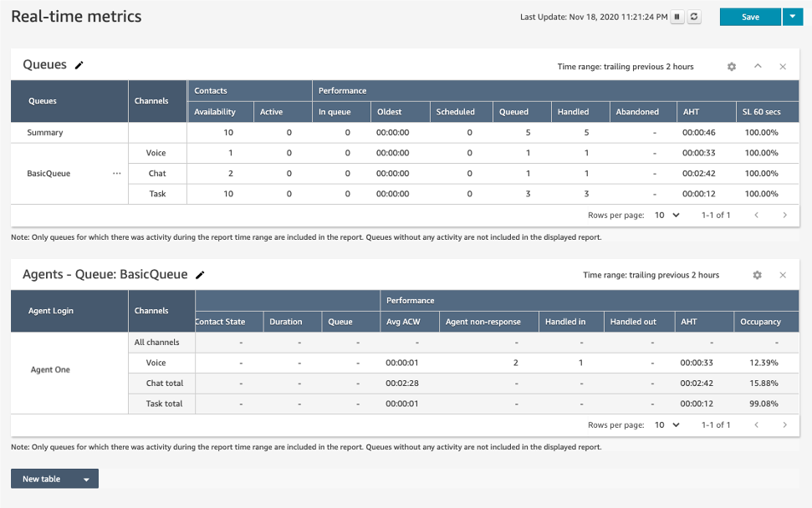812x508 pixels.
Task: Close the Agents - Queue: BasicQueue table
Action: click(x=783, y=274)
